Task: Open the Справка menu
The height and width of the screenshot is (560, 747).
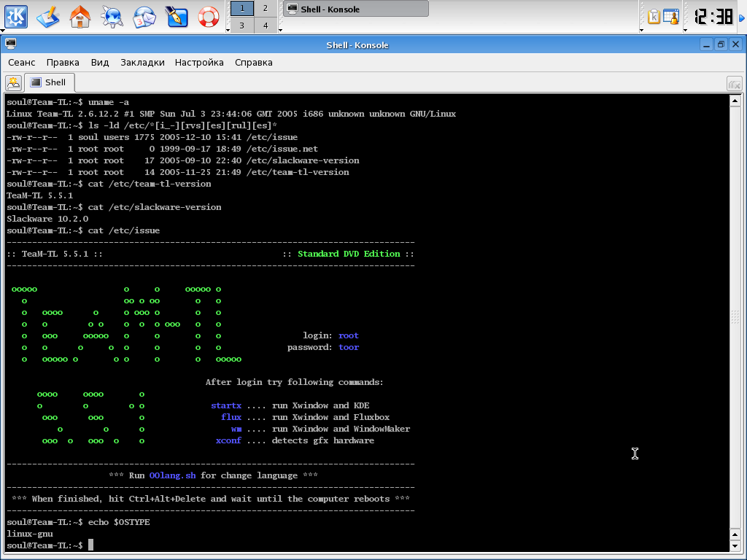Action: (253, 63)
